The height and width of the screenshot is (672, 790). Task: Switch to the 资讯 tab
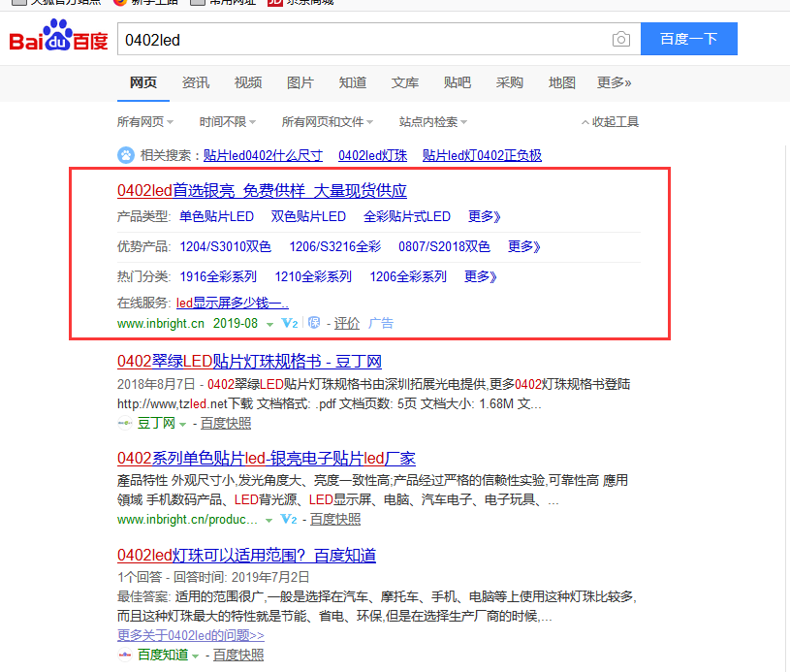click(x=196, y=82)
